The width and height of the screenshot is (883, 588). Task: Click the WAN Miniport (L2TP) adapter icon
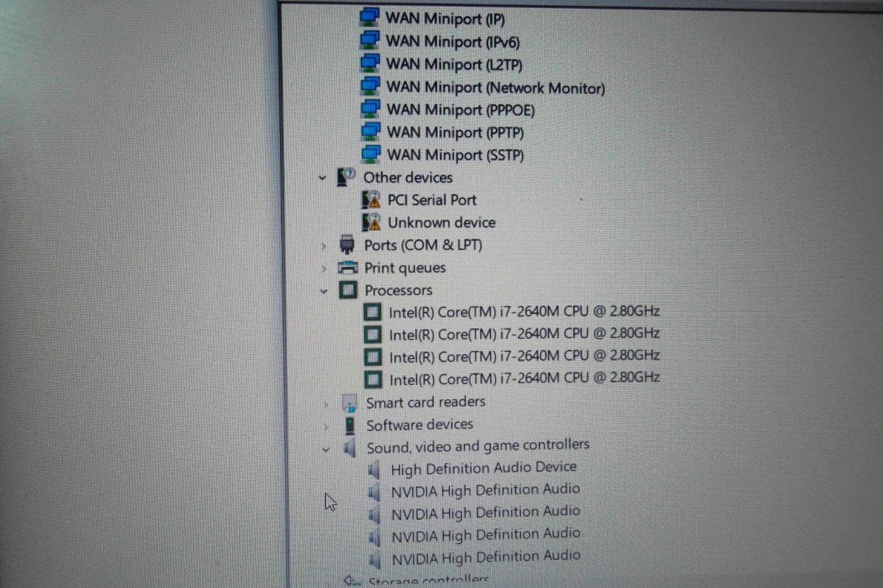point(370,62)
